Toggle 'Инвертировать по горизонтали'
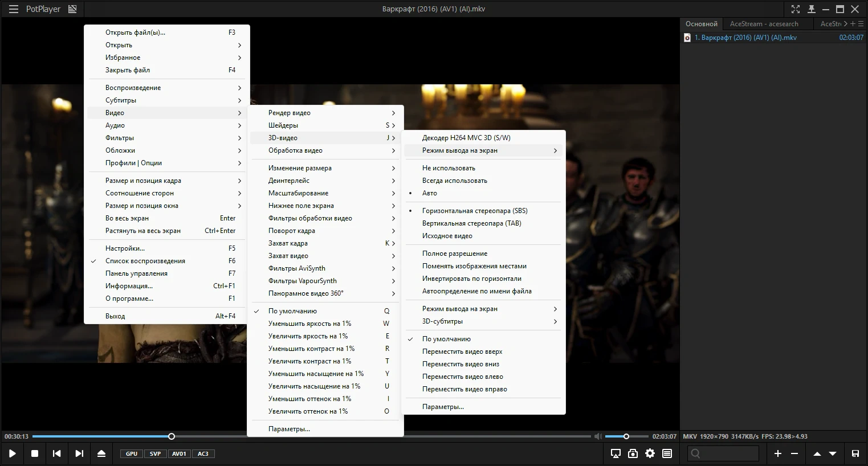Image resolution: width=868 pixels, height=466 pixels. (x=483, y=279)
